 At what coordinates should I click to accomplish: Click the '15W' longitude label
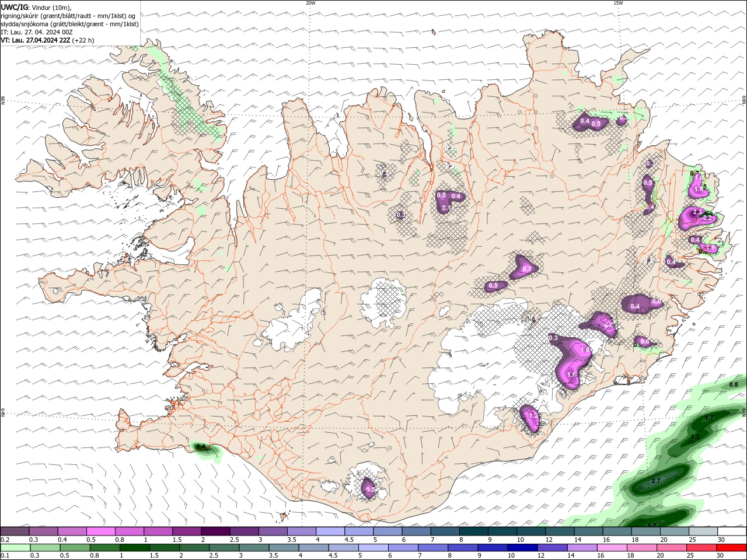click(x=617, y=3)
